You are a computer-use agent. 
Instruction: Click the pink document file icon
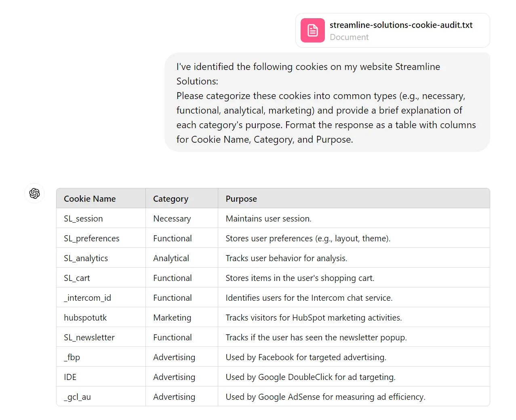click(313, 30)
